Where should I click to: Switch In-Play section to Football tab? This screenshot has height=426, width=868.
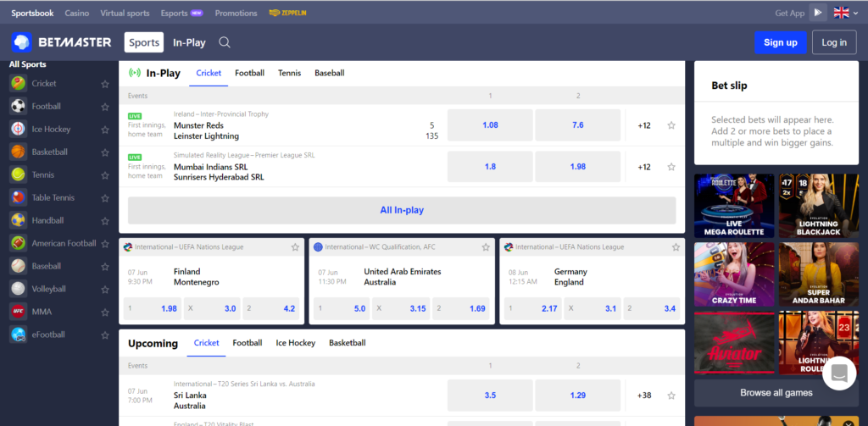click(x=250, y=73)
